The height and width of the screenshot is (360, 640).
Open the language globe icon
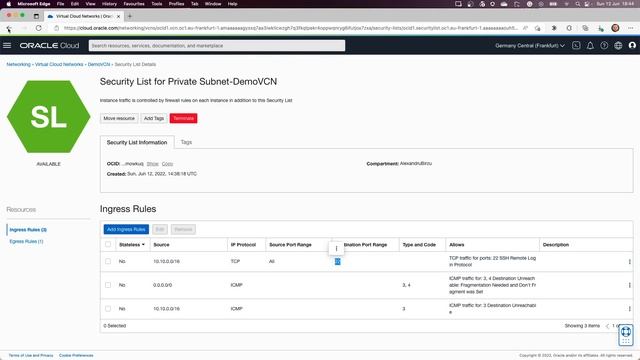pos(618,46)
